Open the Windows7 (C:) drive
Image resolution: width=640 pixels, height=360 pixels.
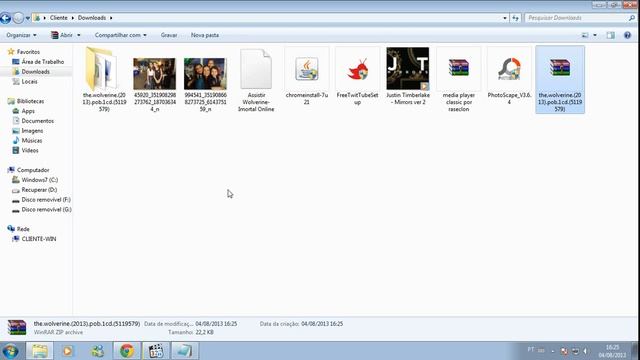pyautogui.click(x=40, y=180)
